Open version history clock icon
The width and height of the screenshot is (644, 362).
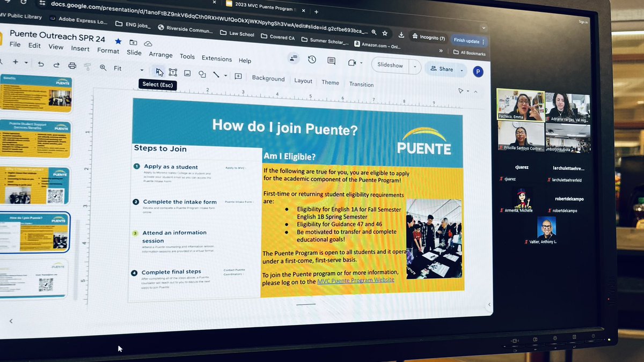point(312,60)
